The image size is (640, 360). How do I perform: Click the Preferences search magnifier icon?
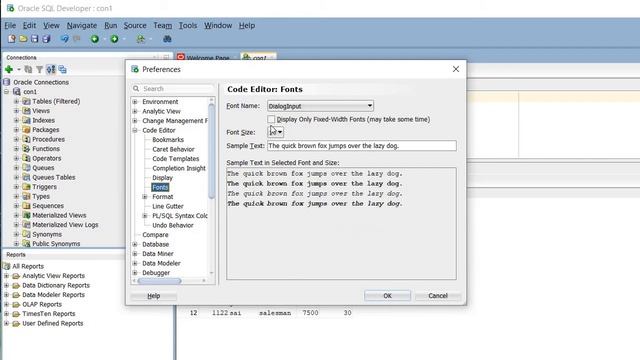[136, 89]
